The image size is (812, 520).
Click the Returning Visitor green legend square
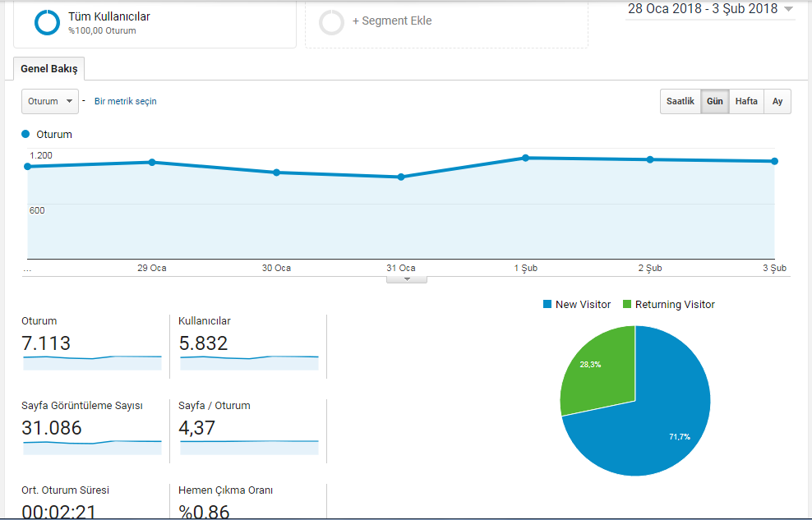[x=627, y=304]
